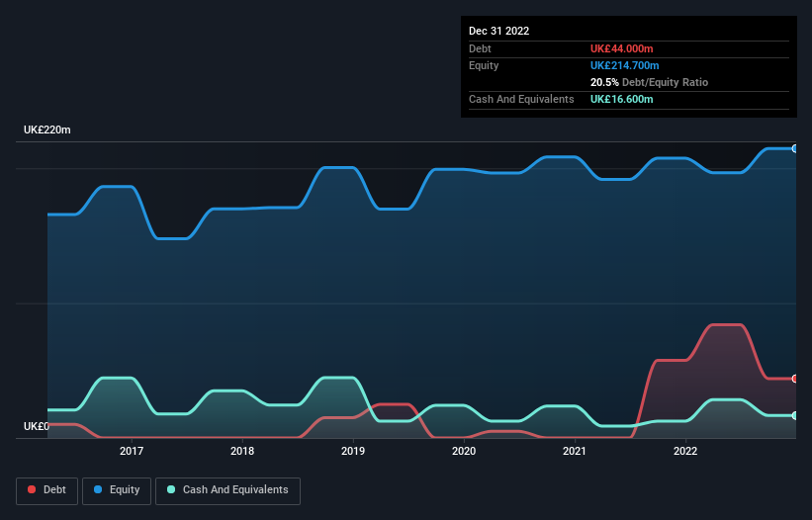Click the 2022 x-axis label
The width and height of the screenshot is (812, 520).
coord(685,451)
